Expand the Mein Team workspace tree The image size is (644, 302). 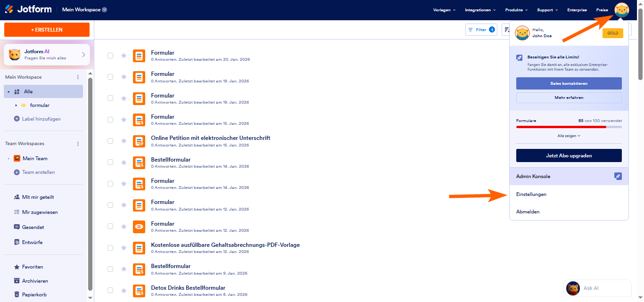click(x=8, y=159)
